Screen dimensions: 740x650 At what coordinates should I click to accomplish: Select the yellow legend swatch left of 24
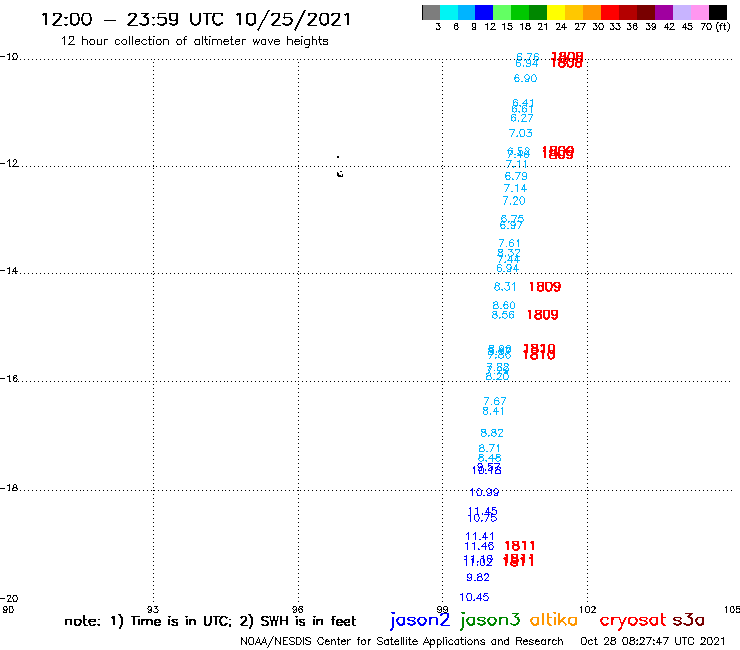click(556, 12)
